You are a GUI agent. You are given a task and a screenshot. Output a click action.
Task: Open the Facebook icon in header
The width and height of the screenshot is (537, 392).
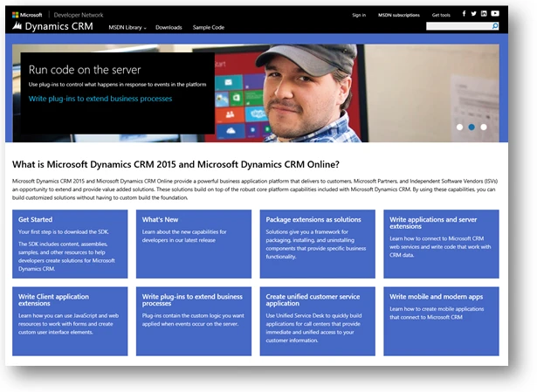click(x=464, y=13)
